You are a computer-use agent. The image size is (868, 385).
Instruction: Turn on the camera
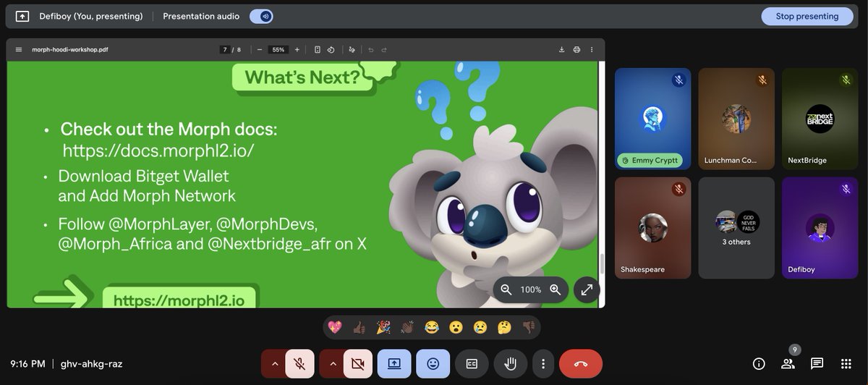pyautogui.click(x=357, y=364)
